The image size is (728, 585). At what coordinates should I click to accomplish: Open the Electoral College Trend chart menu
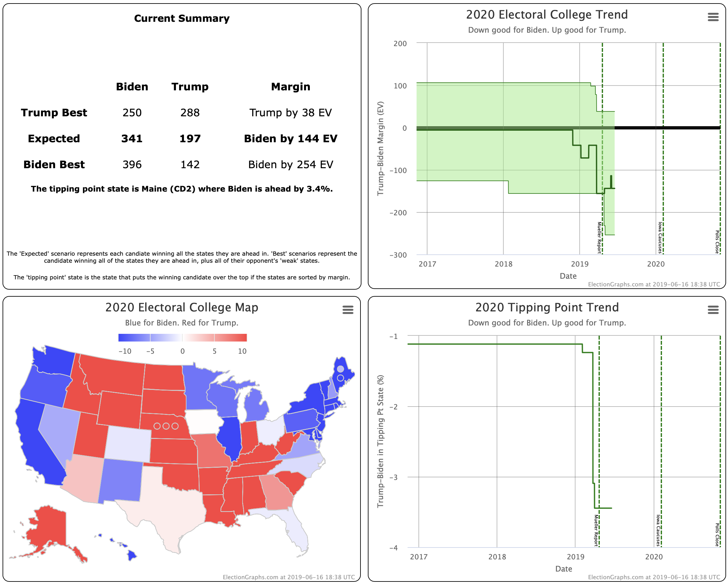pyautogui.click(x=713, y=17)
